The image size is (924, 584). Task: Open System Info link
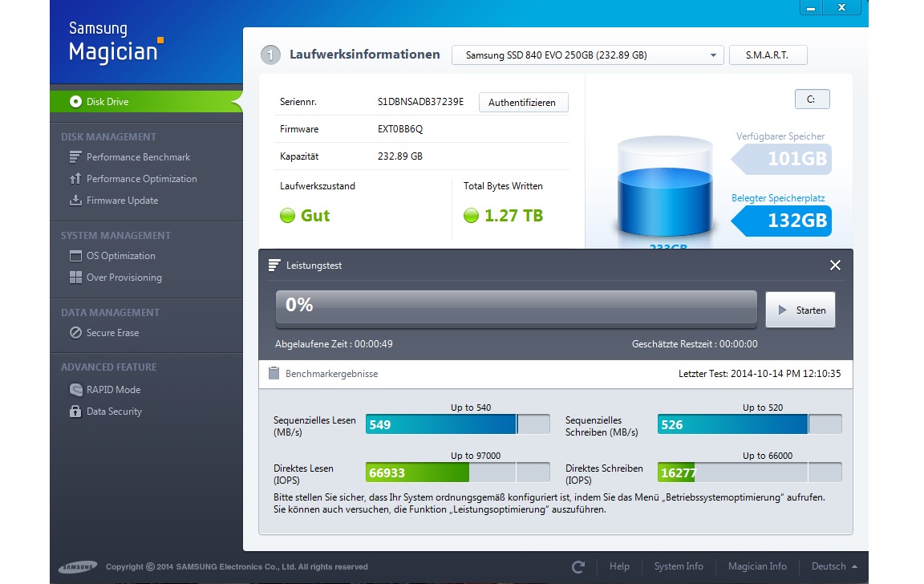click(x=679, y=566)
